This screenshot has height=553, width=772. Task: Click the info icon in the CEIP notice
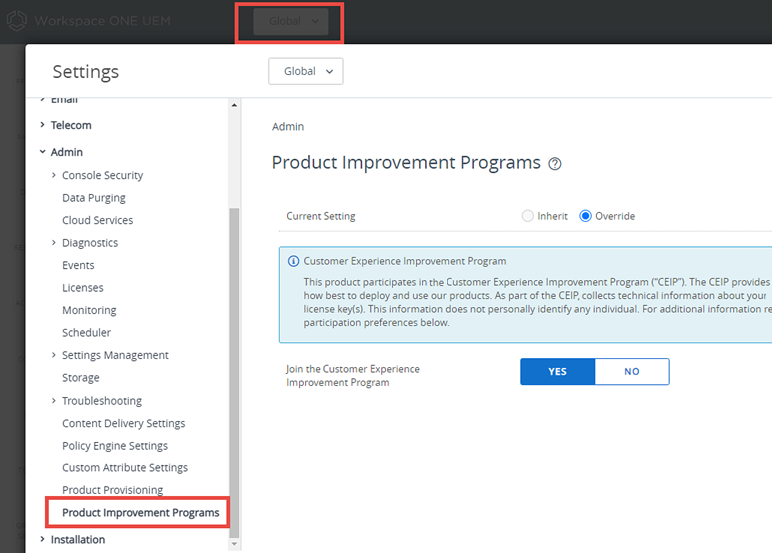(x=293, y=261)
